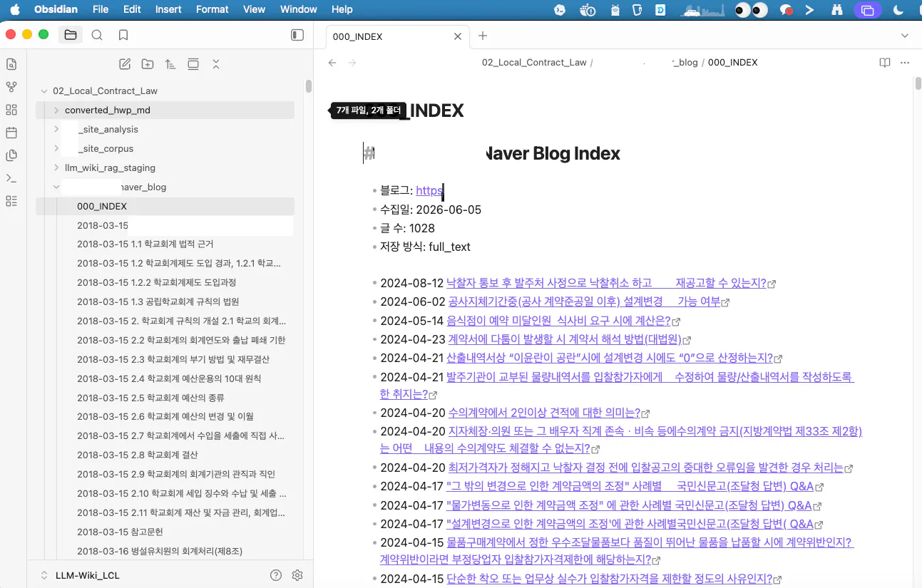Open link 낙찰자 통보 후 발주처 사정으로 낙찰취소
The image size is (922, 588).
point(606,283)
